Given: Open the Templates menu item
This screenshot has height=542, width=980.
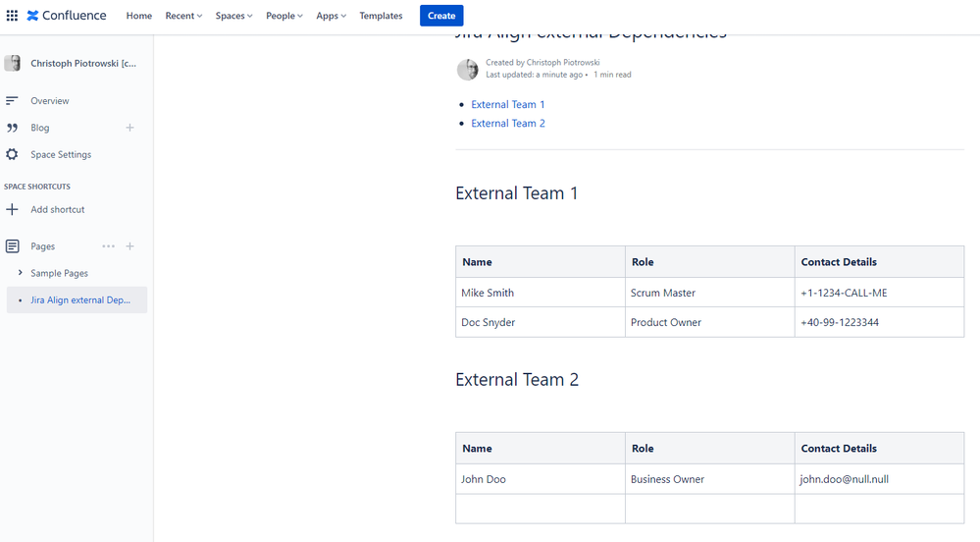Looking at the screenshot, I should tap(381, 16).
